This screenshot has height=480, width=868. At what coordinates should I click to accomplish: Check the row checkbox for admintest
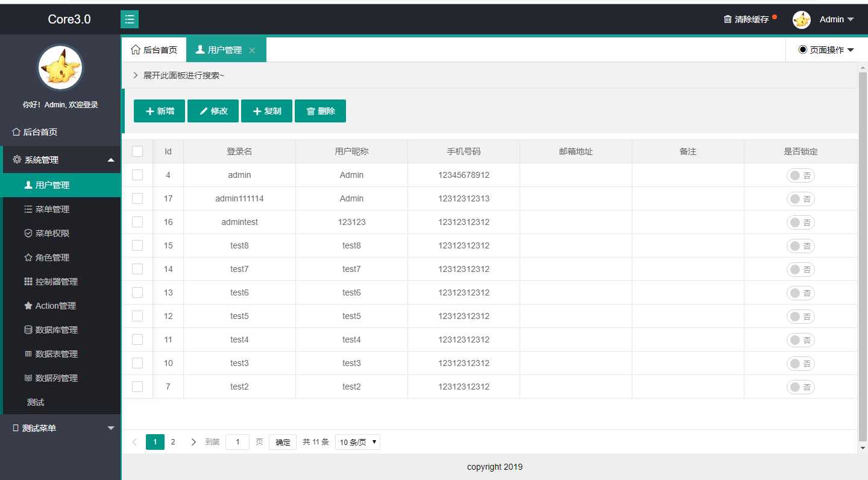137,222
